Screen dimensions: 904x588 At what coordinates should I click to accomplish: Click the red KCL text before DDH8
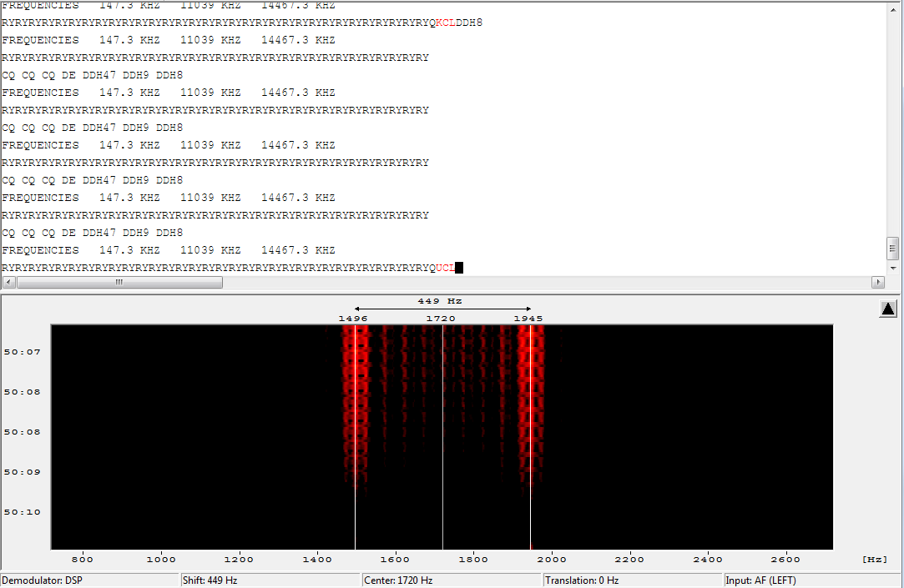[x=446, y=23]
